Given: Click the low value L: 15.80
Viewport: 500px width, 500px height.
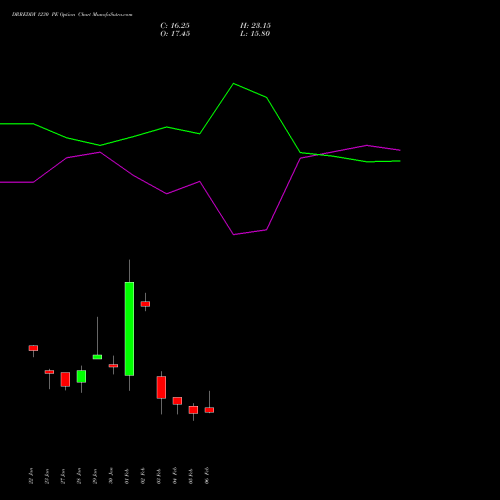Looking at the screenshot, I should pyautogui.click(x=255, y=34).
